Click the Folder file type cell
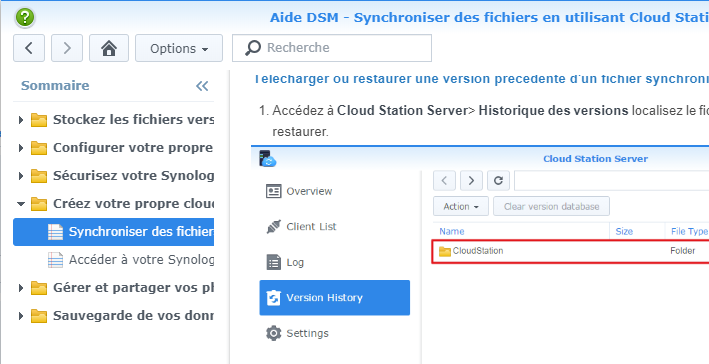 click(683, 251)
